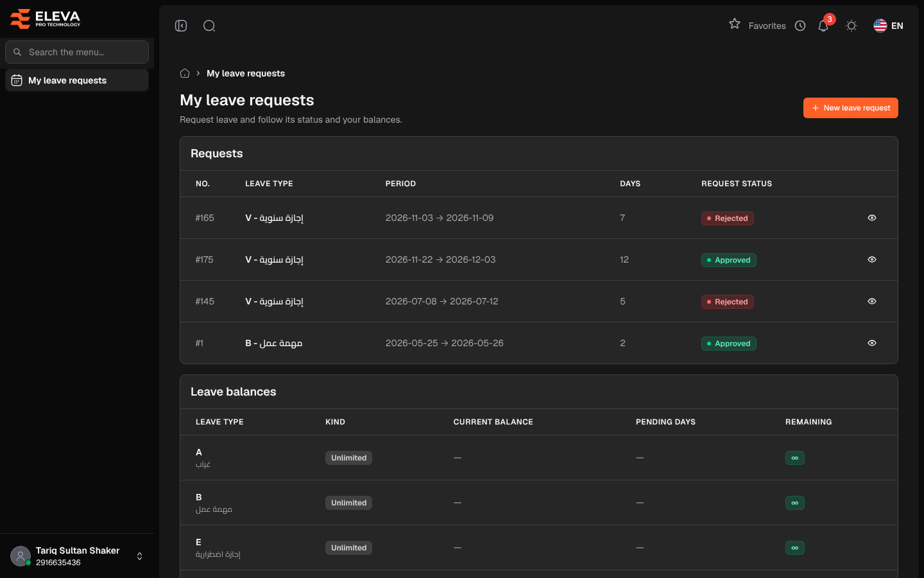Open the EN language selector
Screen dimensions: 924x578
click(889, 26)
